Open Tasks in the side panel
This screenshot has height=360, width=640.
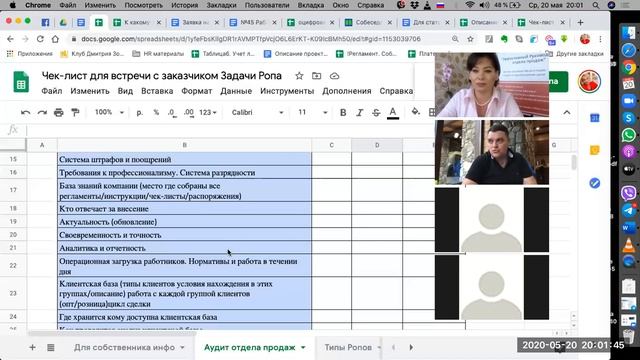[x=595, y=183]
